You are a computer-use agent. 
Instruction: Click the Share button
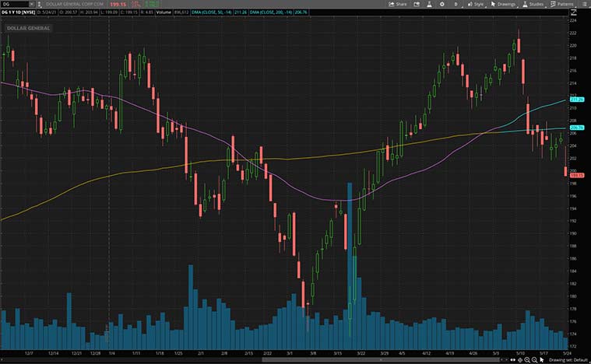[398, 4]
